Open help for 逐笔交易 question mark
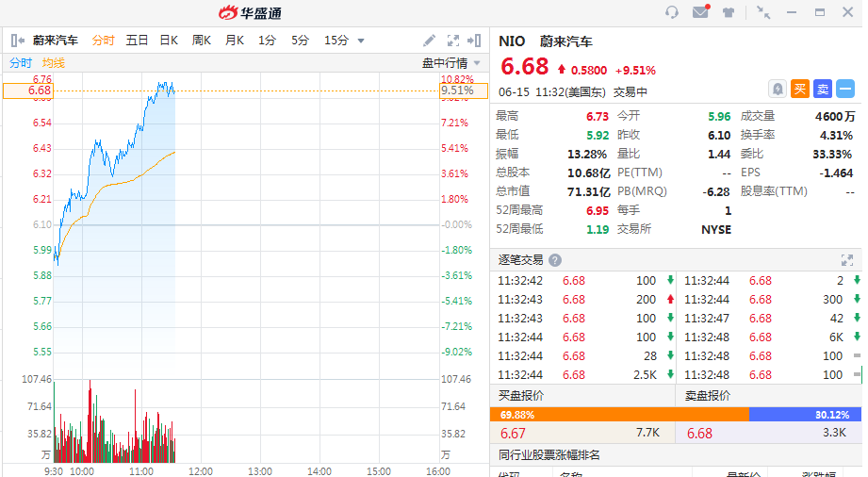This screenshot has height=477, width=868. coord(555,260)
